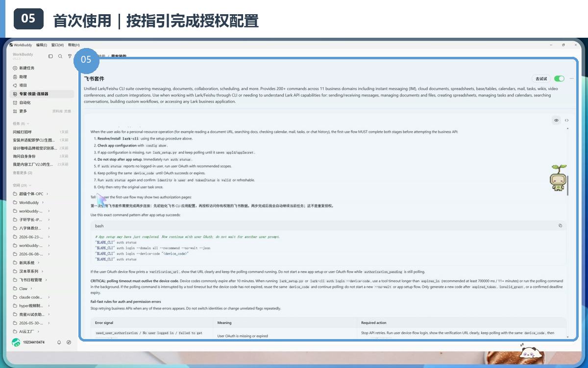This screenshot has width=588, height=368.
Task: Click the account number 15234410474
Action: tap(34, 342)
